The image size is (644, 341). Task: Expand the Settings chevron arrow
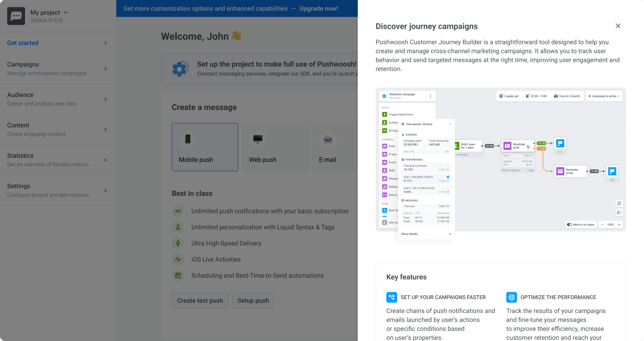click(x=106, y=190)
